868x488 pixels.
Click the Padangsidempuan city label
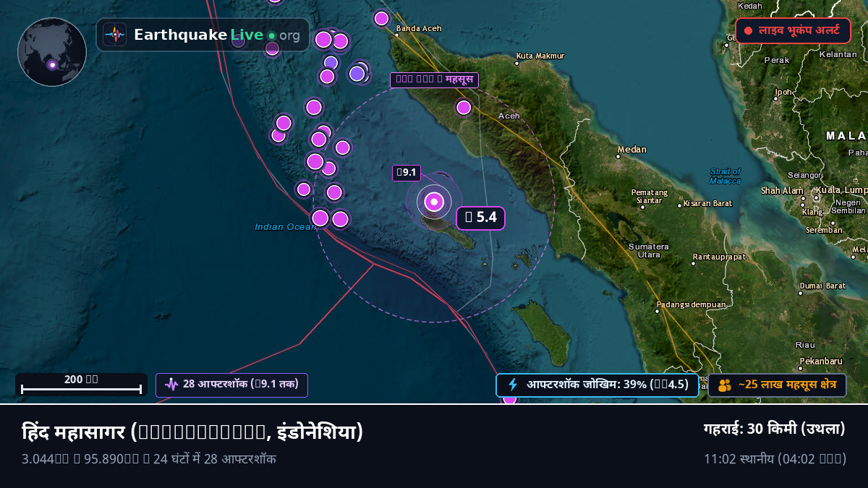click(692, 305)
